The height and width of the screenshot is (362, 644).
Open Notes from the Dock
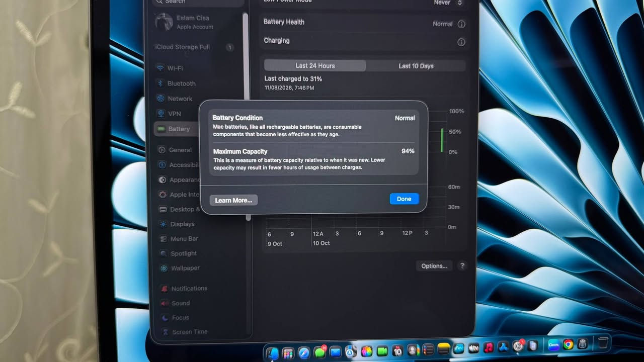[443, 348]
